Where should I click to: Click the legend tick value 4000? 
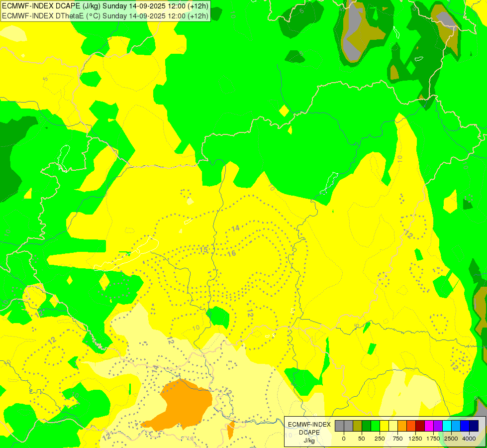(x=469, y=439)
